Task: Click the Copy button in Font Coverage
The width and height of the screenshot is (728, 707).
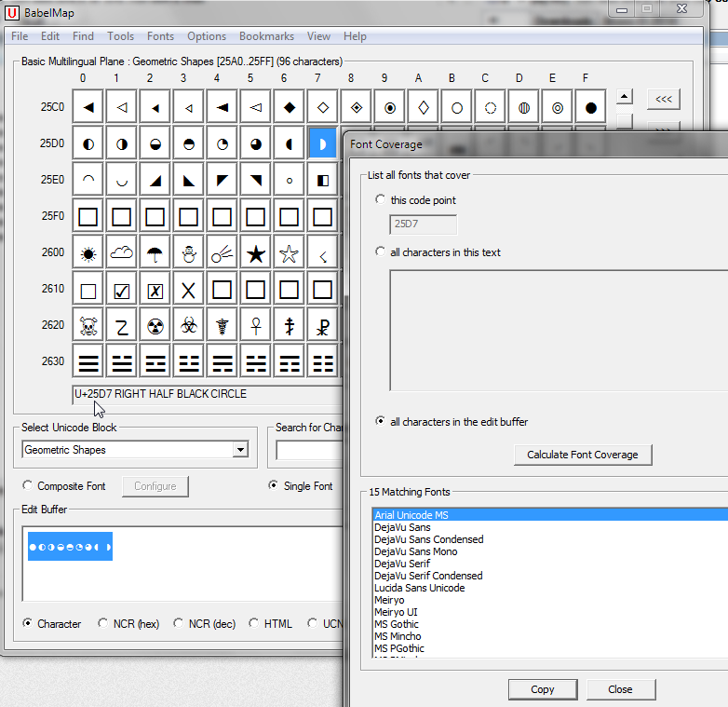Action: (x=543, y=689)
